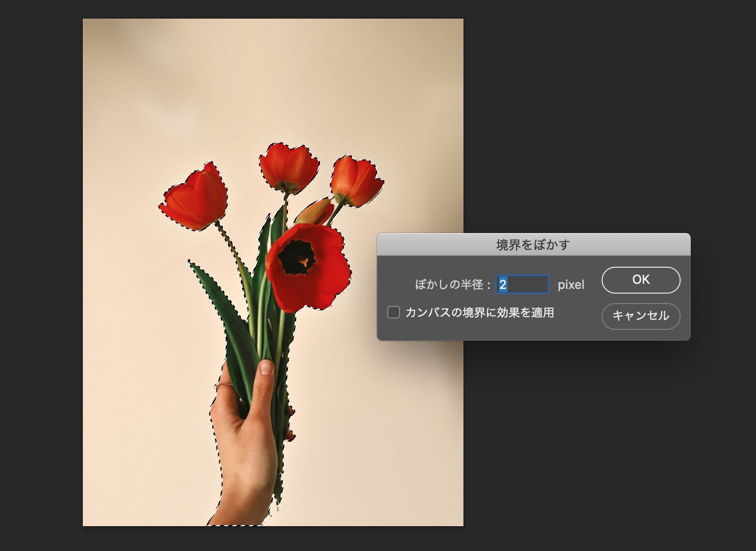Image resolution: width=756 pixels, height=551 pixels.
Task: Click the ring on the finger
Action: [225, 386]
